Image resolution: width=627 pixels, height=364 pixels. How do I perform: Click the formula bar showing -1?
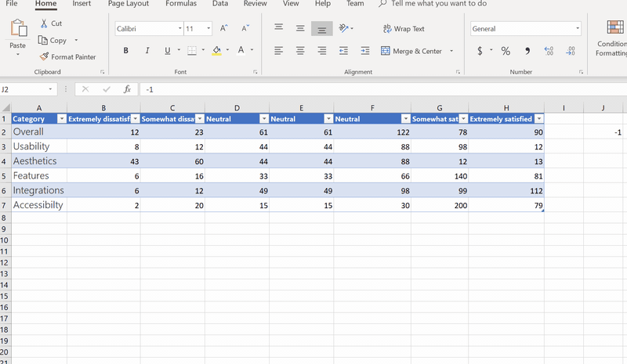point(383,89)
